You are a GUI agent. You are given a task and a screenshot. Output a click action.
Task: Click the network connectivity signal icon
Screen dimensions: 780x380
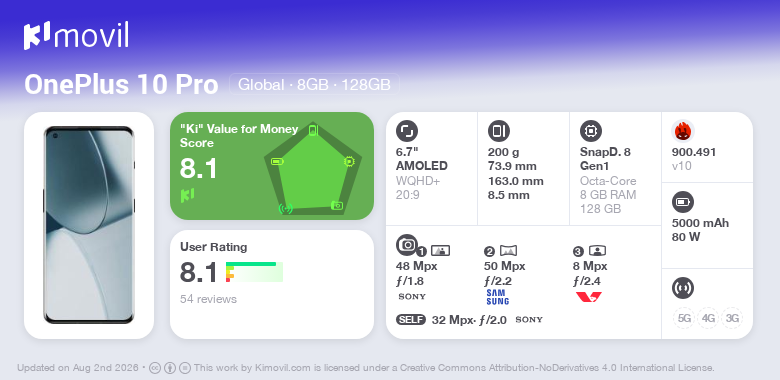[x=683, y=288]
